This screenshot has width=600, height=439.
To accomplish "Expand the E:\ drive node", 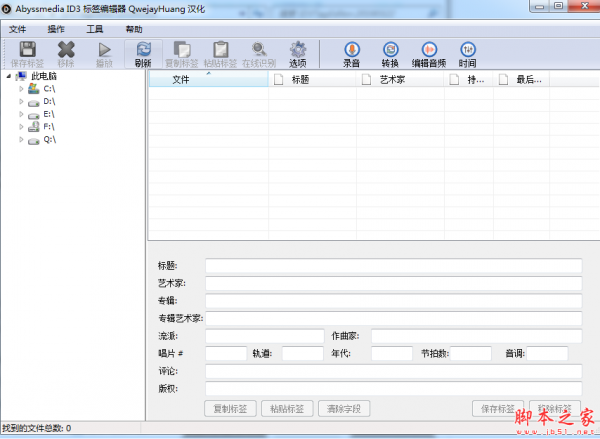I will [21, 114].
